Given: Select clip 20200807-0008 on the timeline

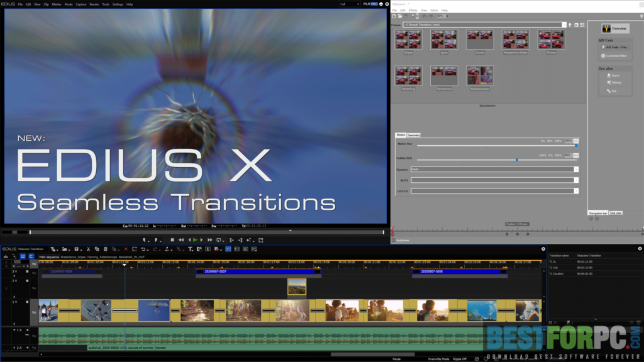Looking at the screenshot, I should [x=460, y=271].
